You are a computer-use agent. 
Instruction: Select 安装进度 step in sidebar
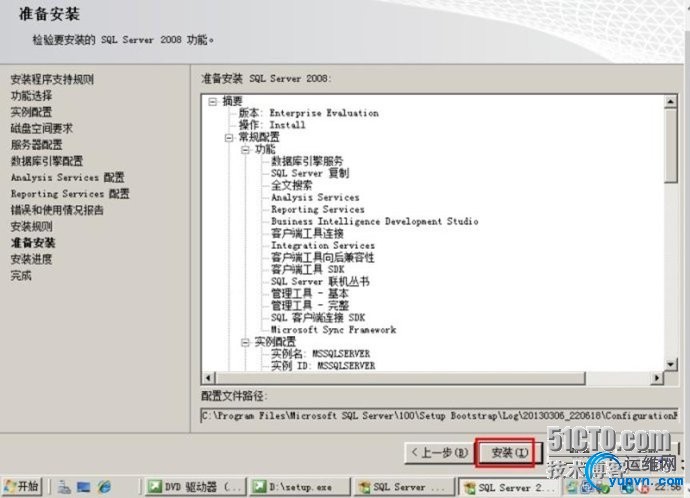point(31,259)
